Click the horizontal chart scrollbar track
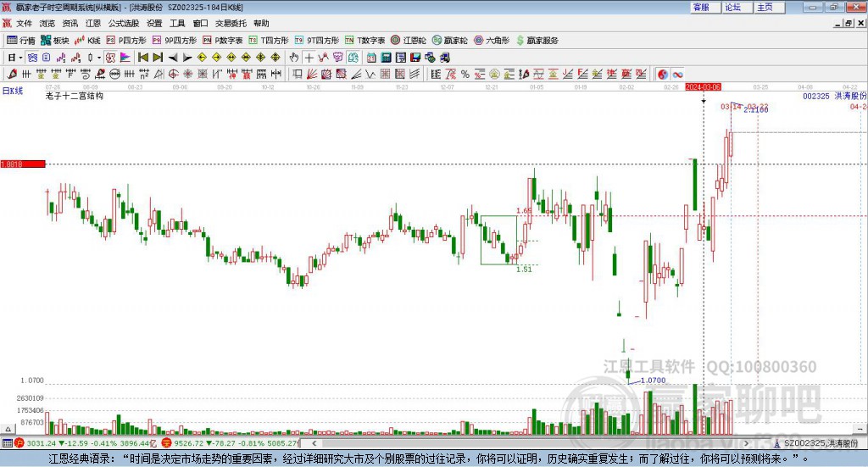 pyautogui.click(x=530, y=443)
